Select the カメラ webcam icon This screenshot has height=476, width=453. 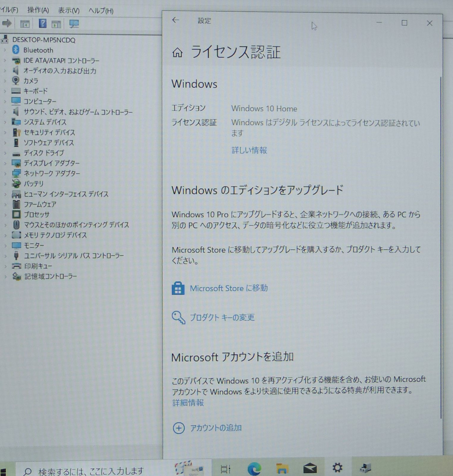16,81
